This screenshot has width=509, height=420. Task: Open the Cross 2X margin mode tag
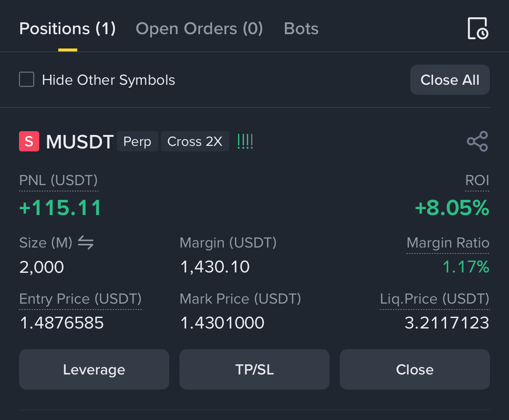[195, 141]
